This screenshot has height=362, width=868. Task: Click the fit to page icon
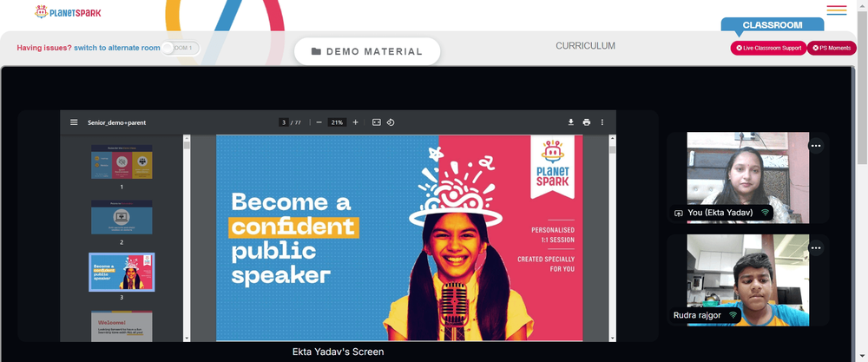pos(377,122)
